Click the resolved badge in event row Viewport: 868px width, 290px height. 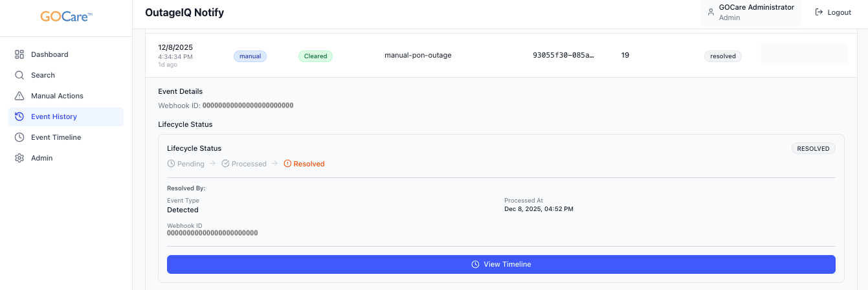tap(722, 56)
